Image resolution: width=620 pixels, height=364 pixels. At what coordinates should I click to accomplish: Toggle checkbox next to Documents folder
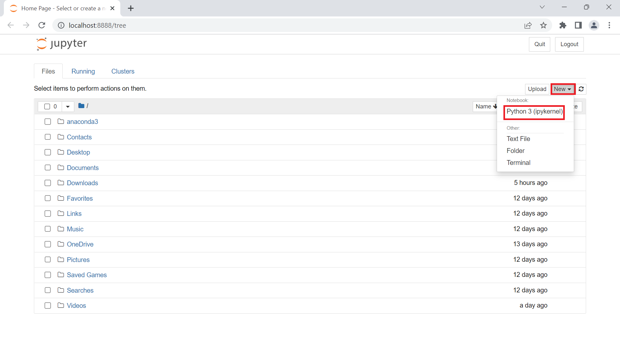point(47,167)
